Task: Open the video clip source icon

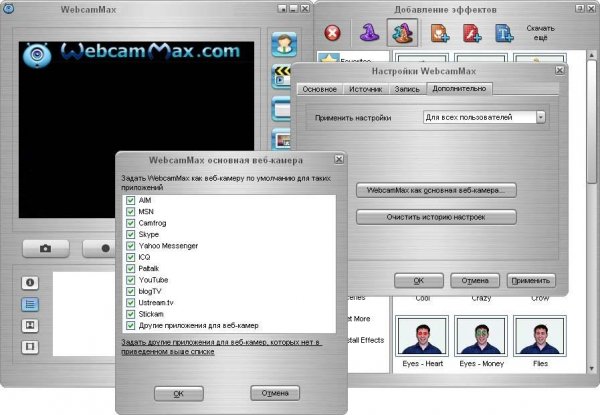Action: 281,76
